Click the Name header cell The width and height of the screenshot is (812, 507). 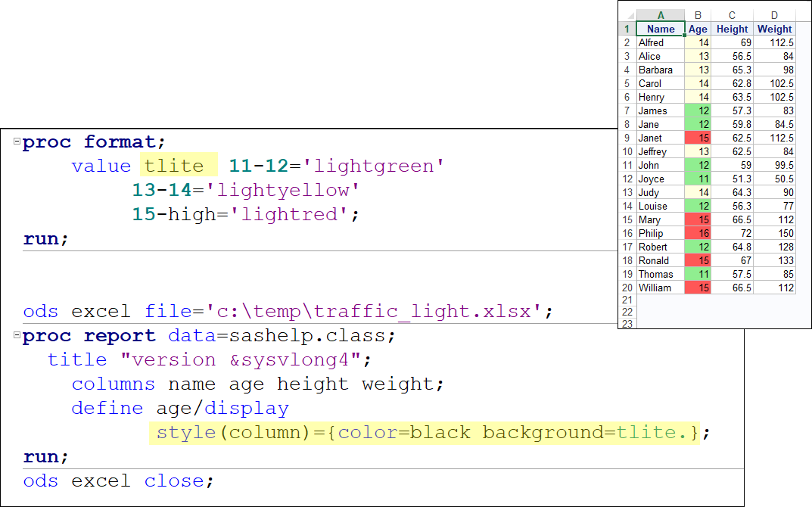[660, 29]
